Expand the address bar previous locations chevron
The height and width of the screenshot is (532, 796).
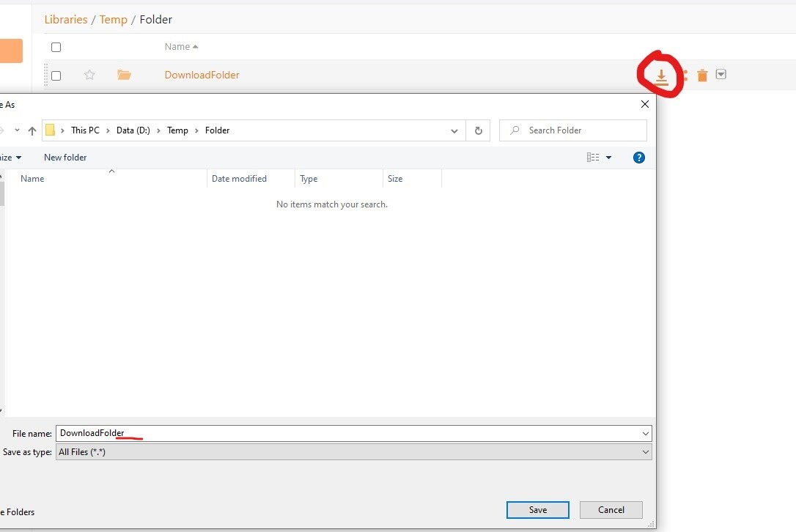(x=454, y=130)
